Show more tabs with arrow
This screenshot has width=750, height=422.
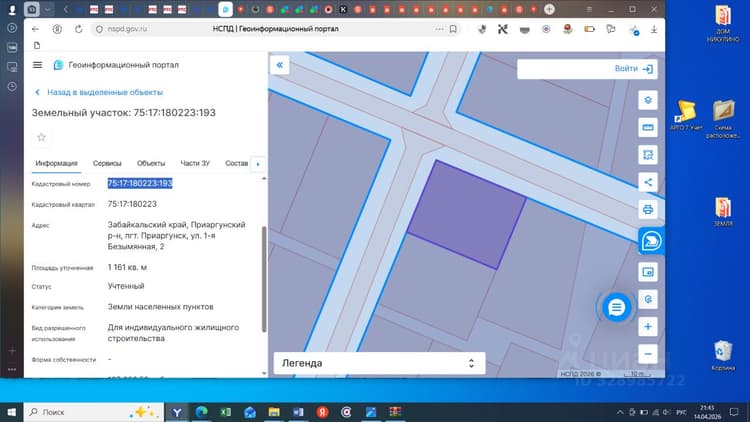pos(258,164)
